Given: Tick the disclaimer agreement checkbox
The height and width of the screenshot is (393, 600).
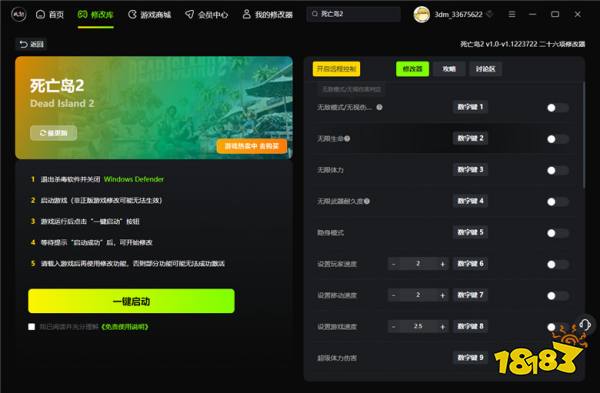Looking at the screenshot, I should tap(31, 326).
